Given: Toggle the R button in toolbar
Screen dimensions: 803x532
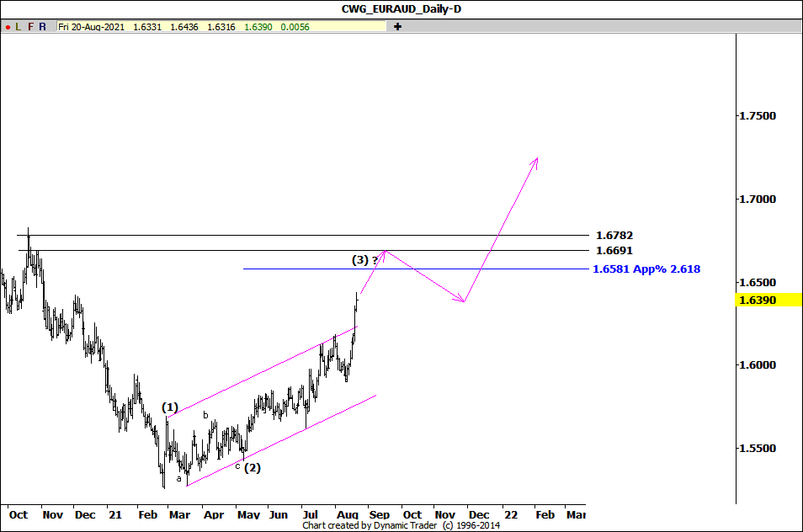Looking at the screenshot, I should pyautogui.click(x=42, y=27).
